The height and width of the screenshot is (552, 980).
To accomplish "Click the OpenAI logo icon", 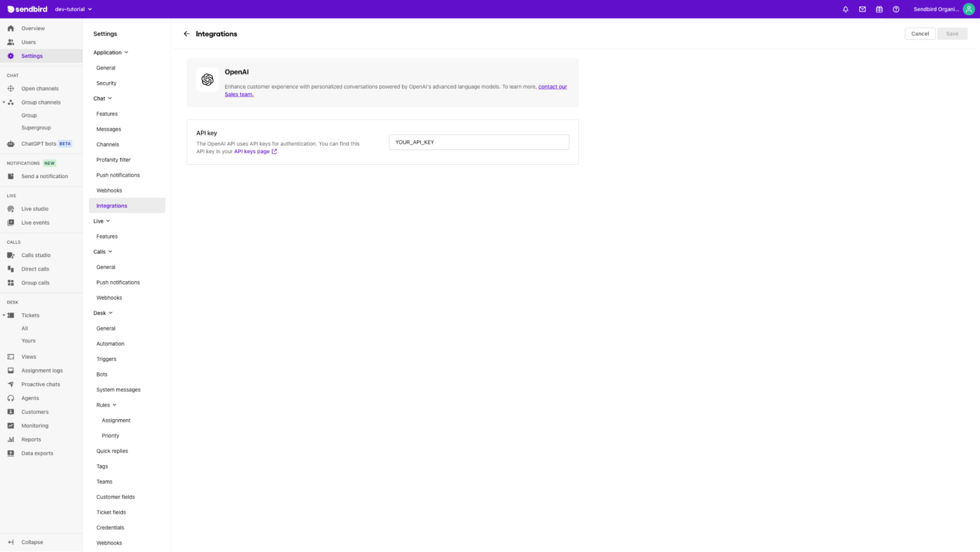I will pos(207,79).
